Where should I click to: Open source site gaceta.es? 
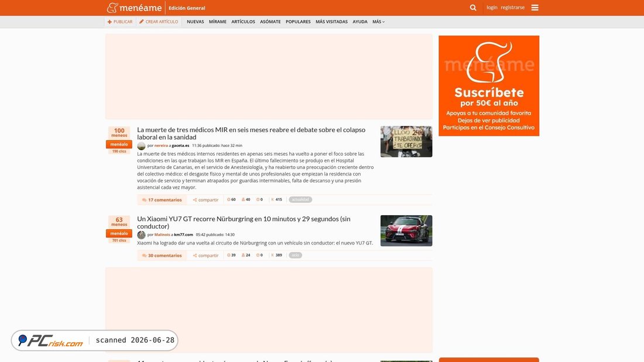(x=180, y=146)
